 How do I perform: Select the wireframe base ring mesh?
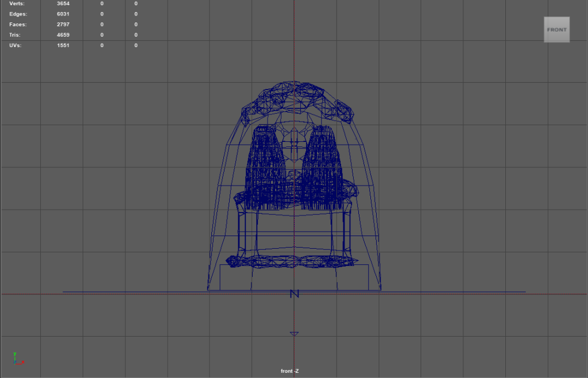(294, 261)
